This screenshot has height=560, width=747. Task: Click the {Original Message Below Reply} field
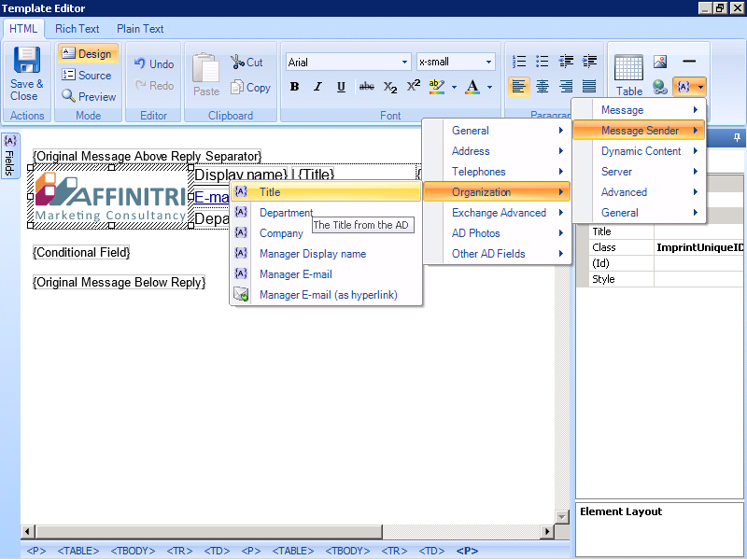(x=120, y=282)
